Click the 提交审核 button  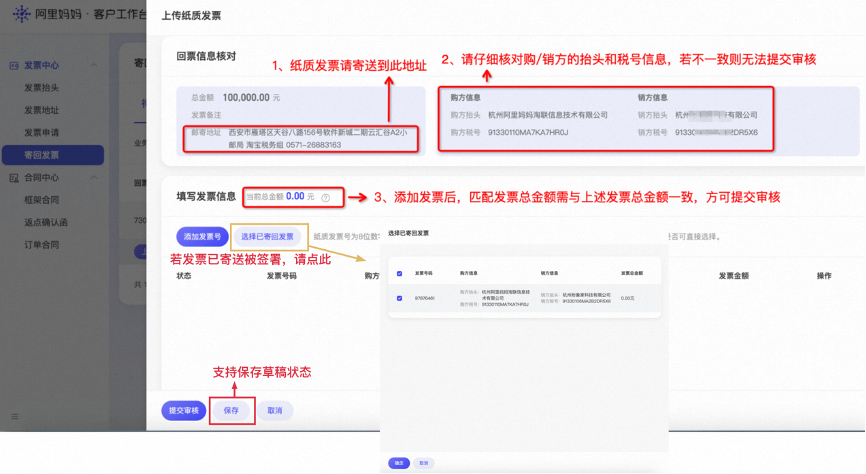184,410
